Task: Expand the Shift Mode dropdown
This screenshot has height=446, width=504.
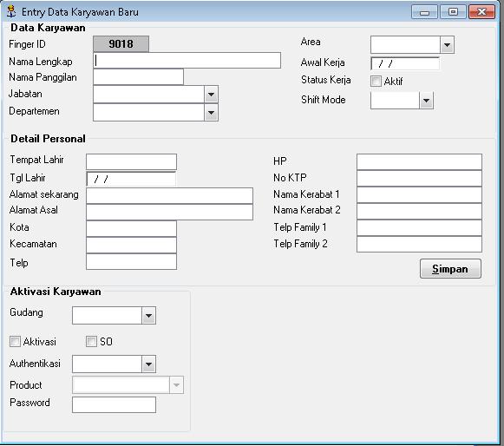Action: pos(426,101)
